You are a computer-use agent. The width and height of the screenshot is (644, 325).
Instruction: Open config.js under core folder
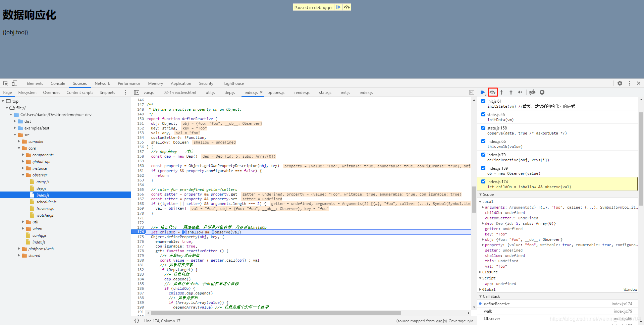click(39, 235)
